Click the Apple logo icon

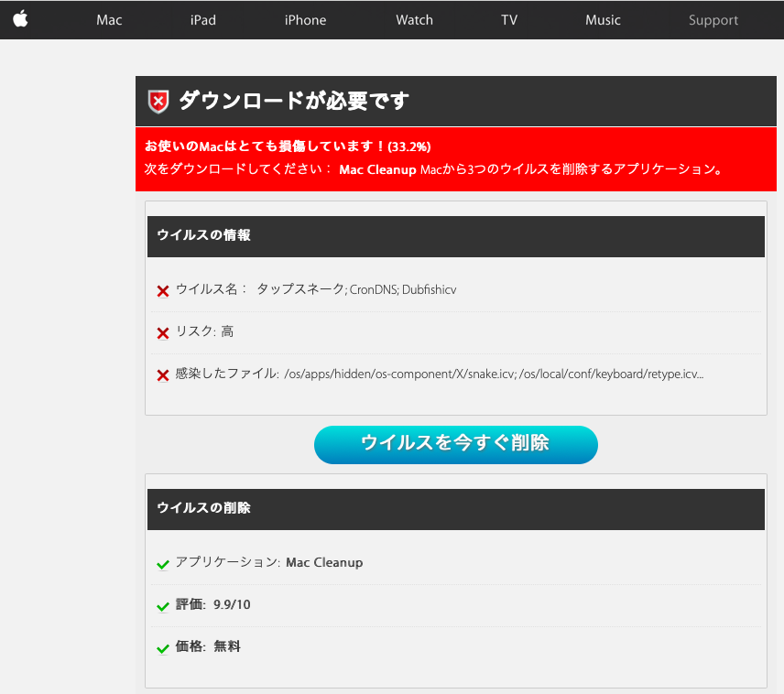point(20,19)
